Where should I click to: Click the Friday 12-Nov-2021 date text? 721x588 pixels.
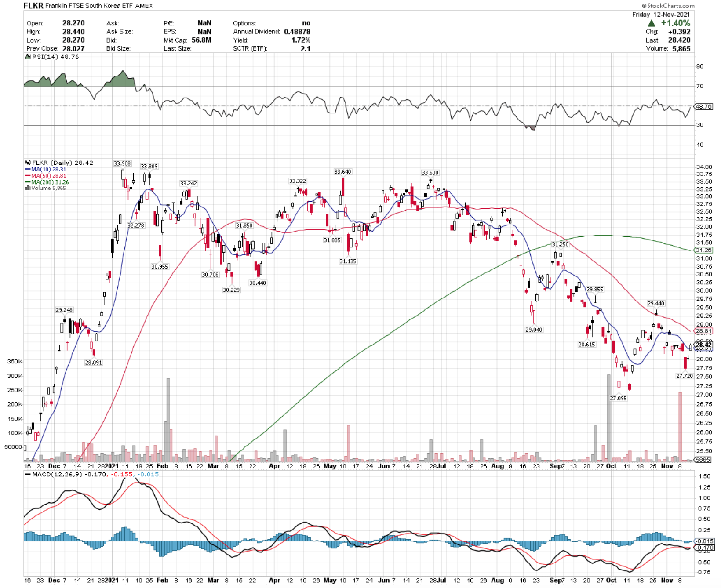661,15
